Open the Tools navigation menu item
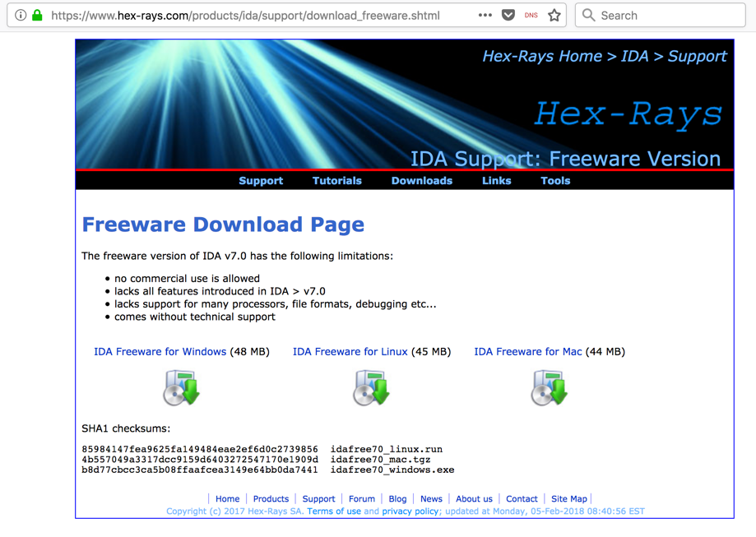Image resolution: width=756 pixels, height=537 pixels. pyautogui.click(x=555, y=181)
